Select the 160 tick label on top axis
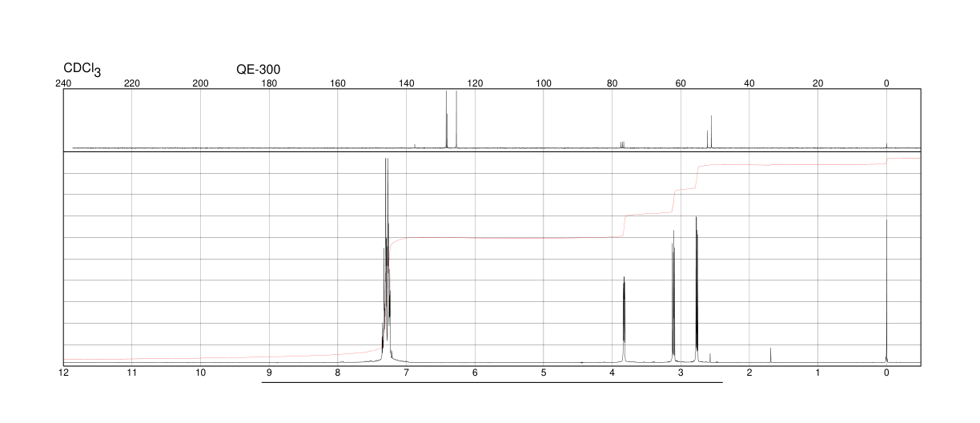980x423 pixels. click(338, 83)
